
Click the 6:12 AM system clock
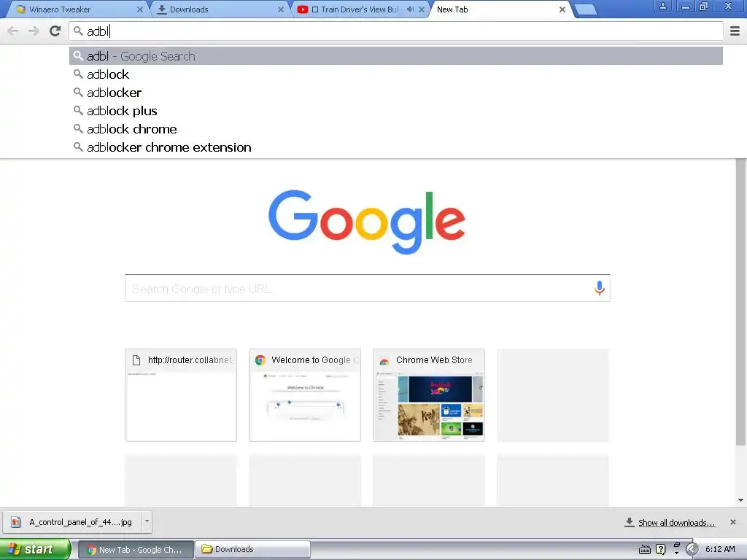720,549
